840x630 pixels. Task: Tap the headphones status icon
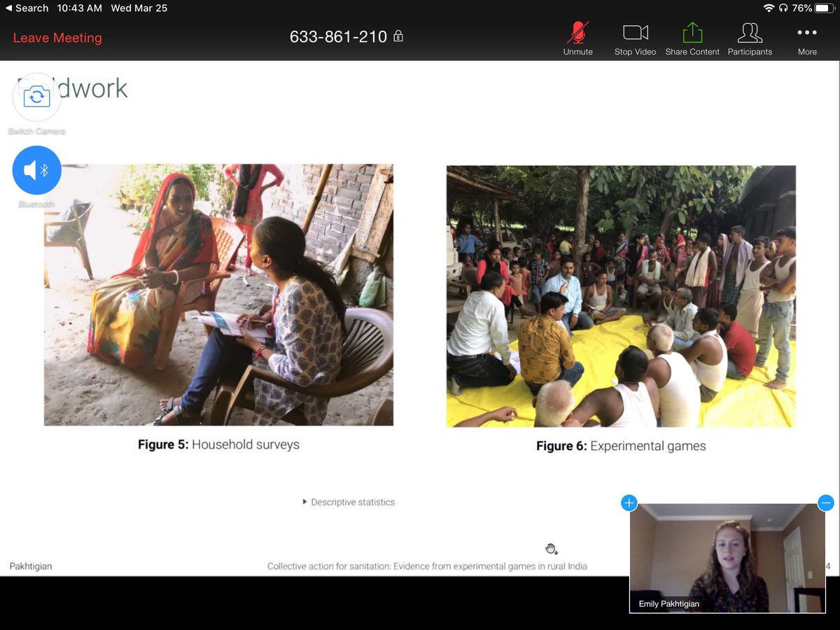click(783, 8)
